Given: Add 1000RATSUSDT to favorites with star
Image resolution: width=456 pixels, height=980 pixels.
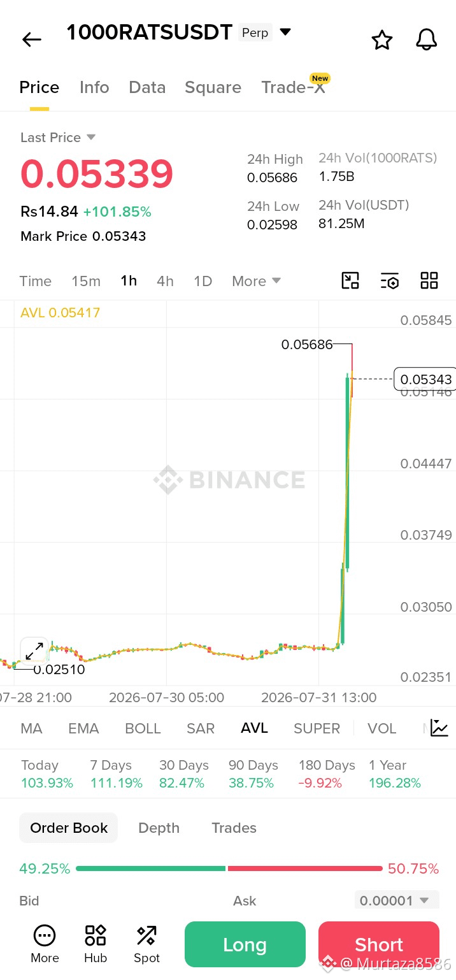Looking at the screenshot, I should pyautogui.click(x=382, y=40).
